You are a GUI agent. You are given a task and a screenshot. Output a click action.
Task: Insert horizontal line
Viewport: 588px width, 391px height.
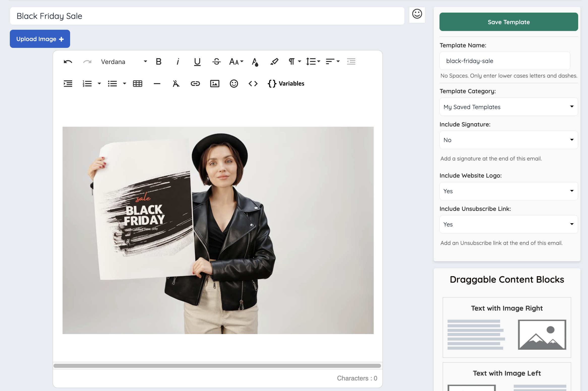coord(157,84)
